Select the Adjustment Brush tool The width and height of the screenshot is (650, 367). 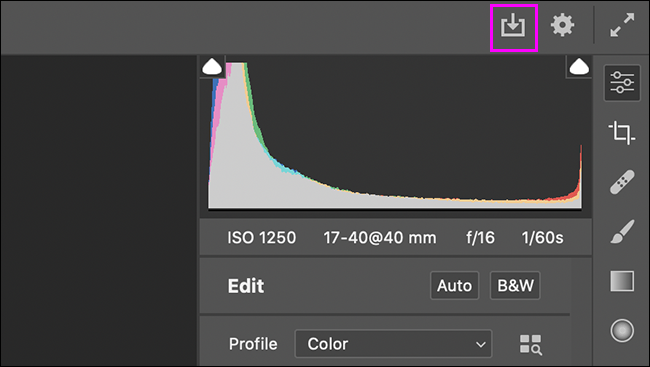pos(622,231)
